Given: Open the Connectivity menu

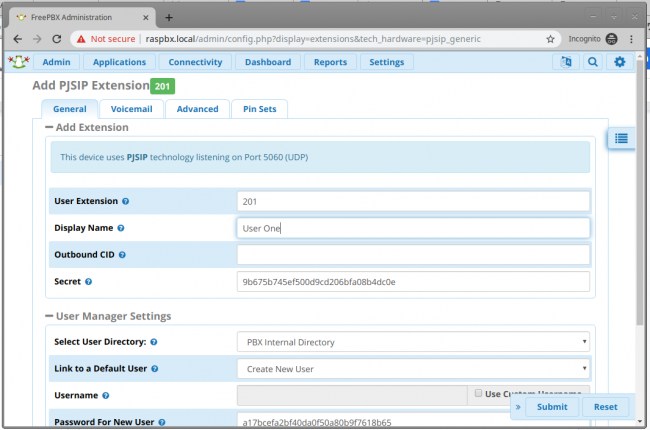Looking at the screenshot, I should coord(195,62).
